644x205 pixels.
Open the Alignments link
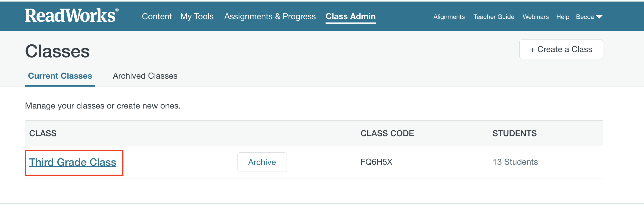[449, 17]
